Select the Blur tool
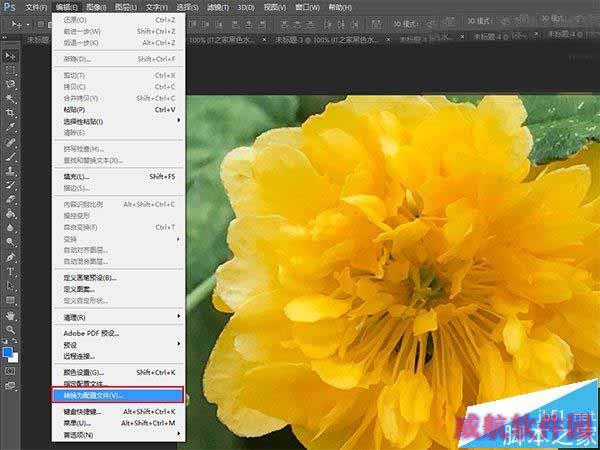 (10, 228)
